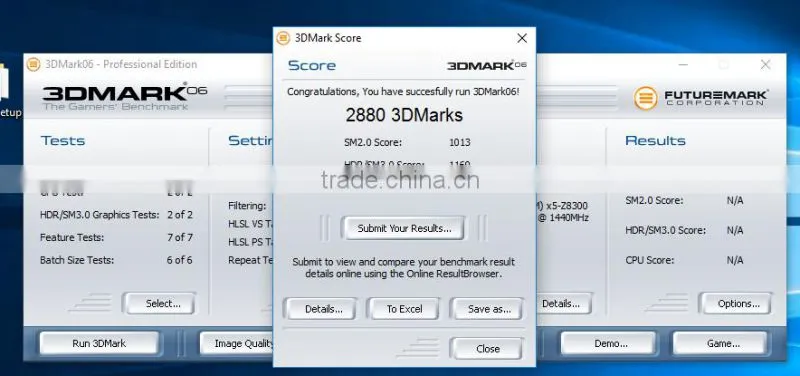
Task: Click the Batch Size Tests 6 of 6 value
Action: pyautogui.click(x=180, y=260)
